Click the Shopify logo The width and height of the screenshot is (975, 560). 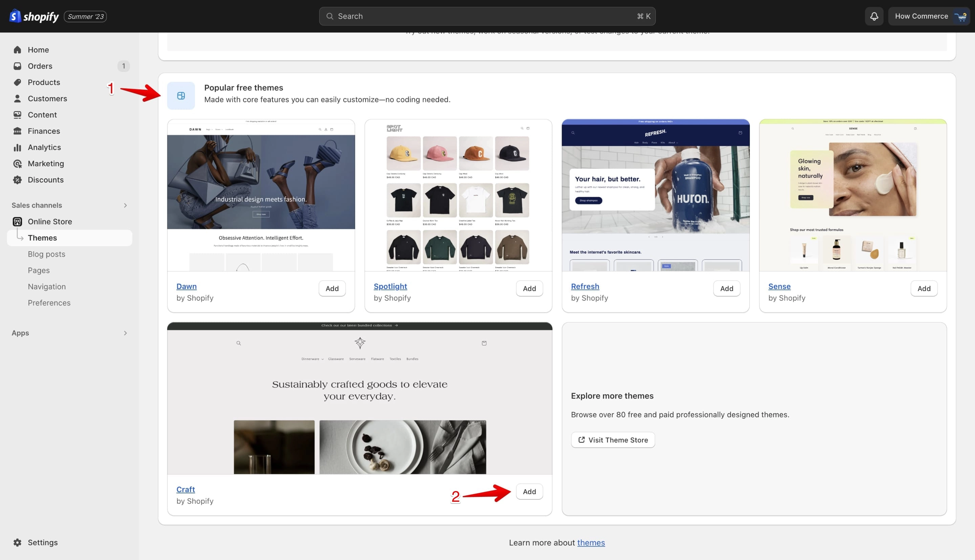point(34,16)
